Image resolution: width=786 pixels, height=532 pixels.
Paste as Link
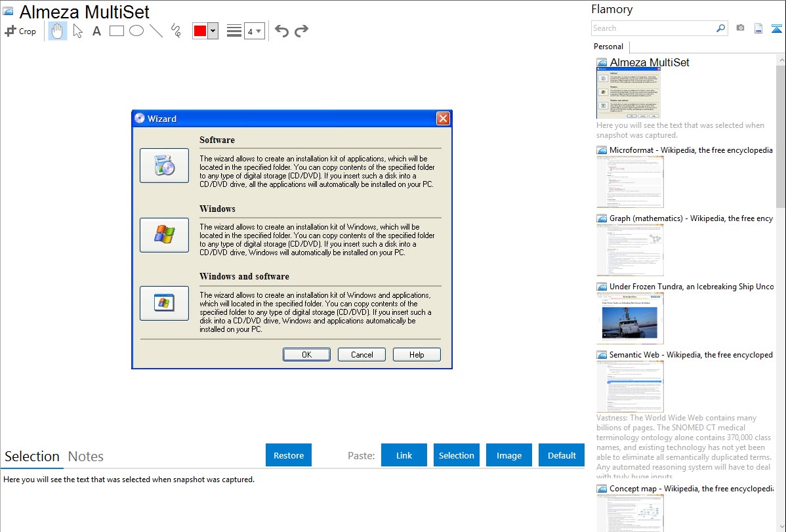pyautogui.click(x=404, y=455)
